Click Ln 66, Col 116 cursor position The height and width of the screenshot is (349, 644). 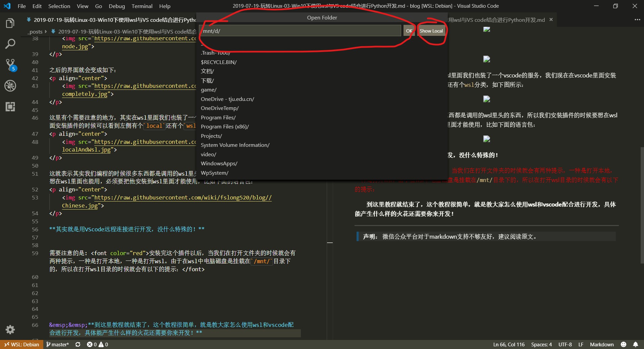tap(509, 344)
